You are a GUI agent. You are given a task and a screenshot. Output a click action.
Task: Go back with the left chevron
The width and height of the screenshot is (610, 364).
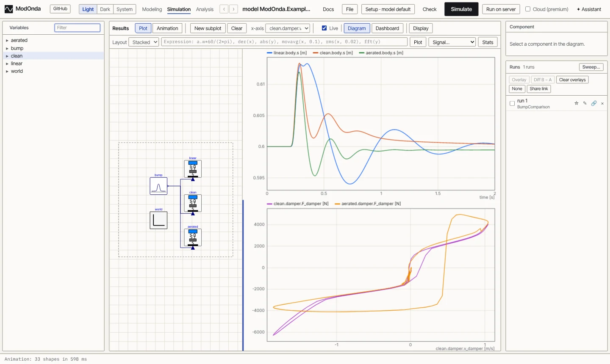(224, 9)
